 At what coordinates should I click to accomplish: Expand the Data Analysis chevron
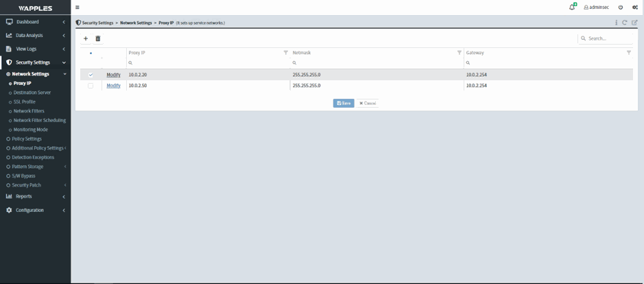64,36
